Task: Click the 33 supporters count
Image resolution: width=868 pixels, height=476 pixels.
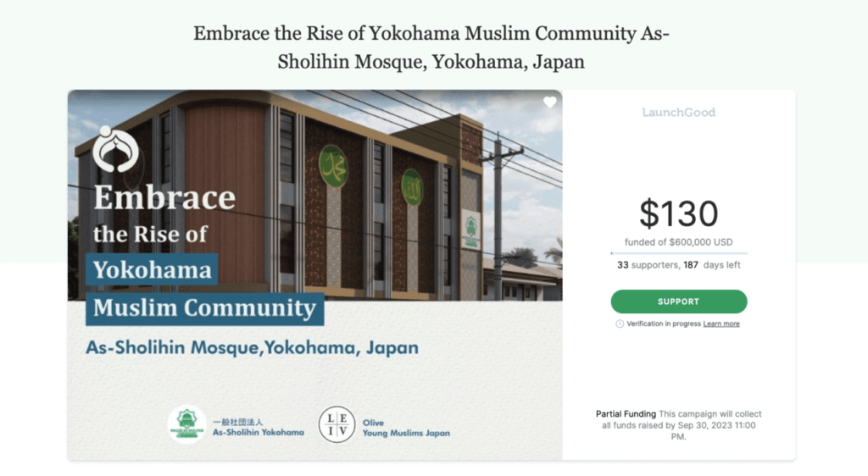Action: (648, 265)
